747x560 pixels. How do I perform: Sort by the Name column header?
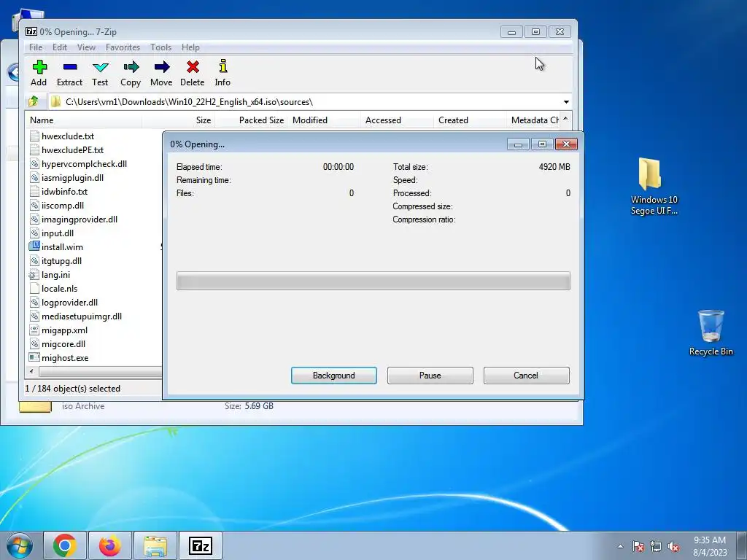click(84, 120)
